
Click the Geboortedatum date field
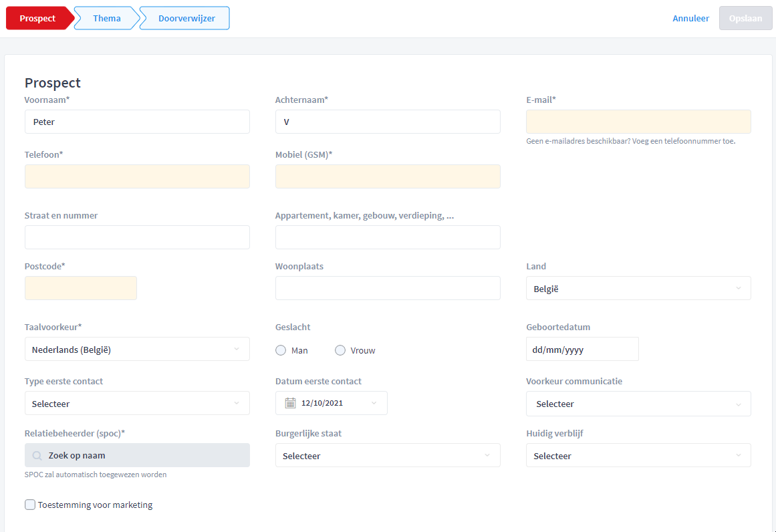point(582,349)
